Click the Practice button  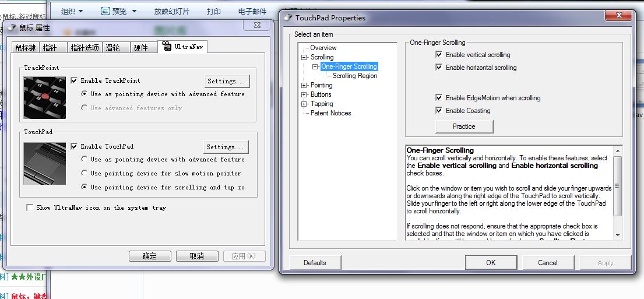coord(464,126)
